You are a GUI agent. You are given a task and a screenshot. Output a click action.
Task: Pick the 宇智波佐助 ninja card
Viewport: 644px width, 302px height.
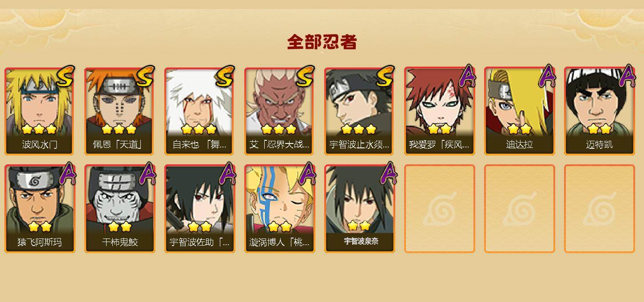click(200, 209)
